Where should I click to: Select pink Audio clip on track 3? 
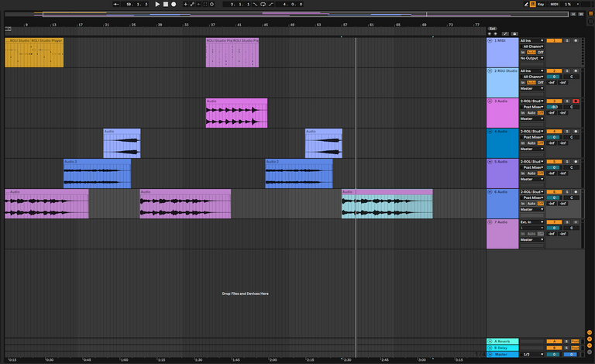[x=236, y=113]
